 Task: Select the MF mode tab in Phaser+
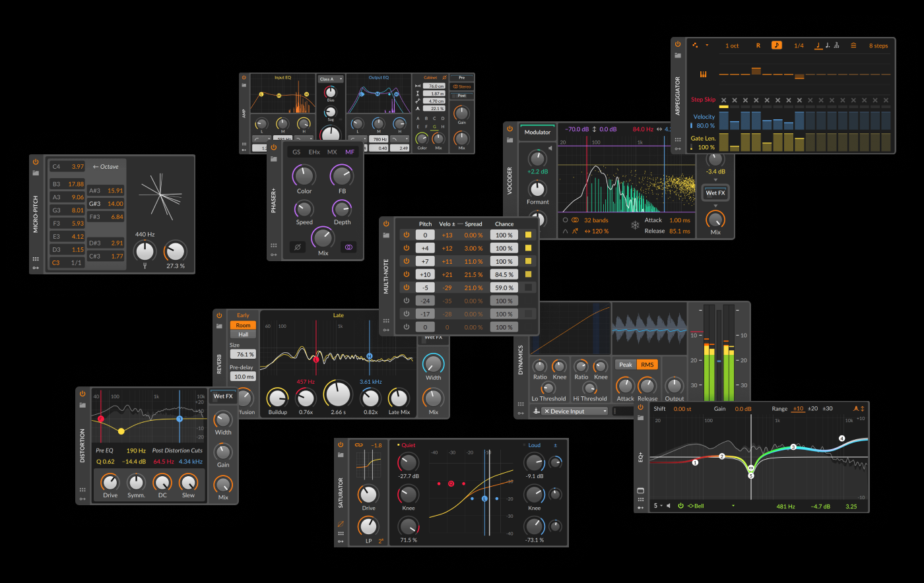(x=350, y=152)
